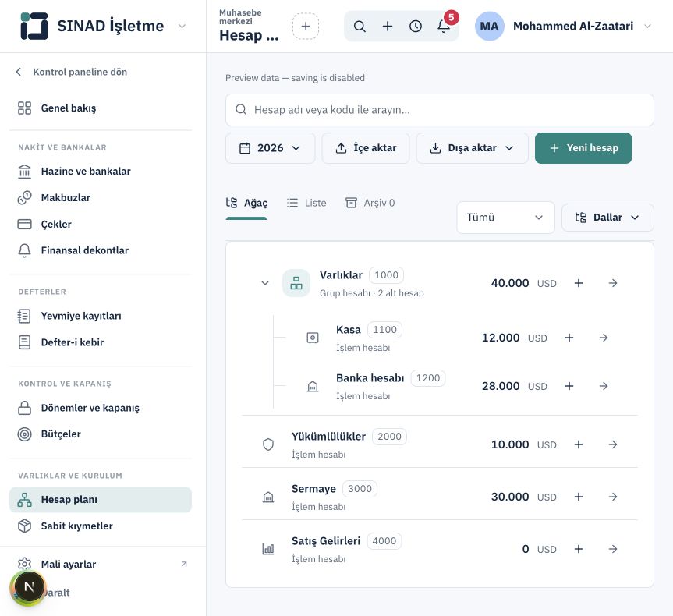673x616 pixels.
Task: Click the Yeni hesap button
Action: point(583,148)
